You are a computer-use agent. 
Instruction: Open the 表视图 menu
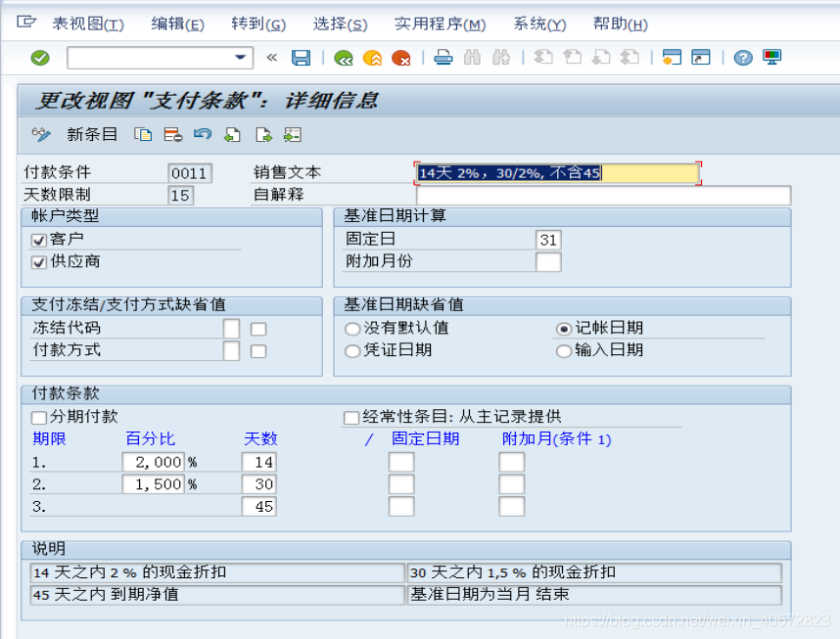point(88,24)
